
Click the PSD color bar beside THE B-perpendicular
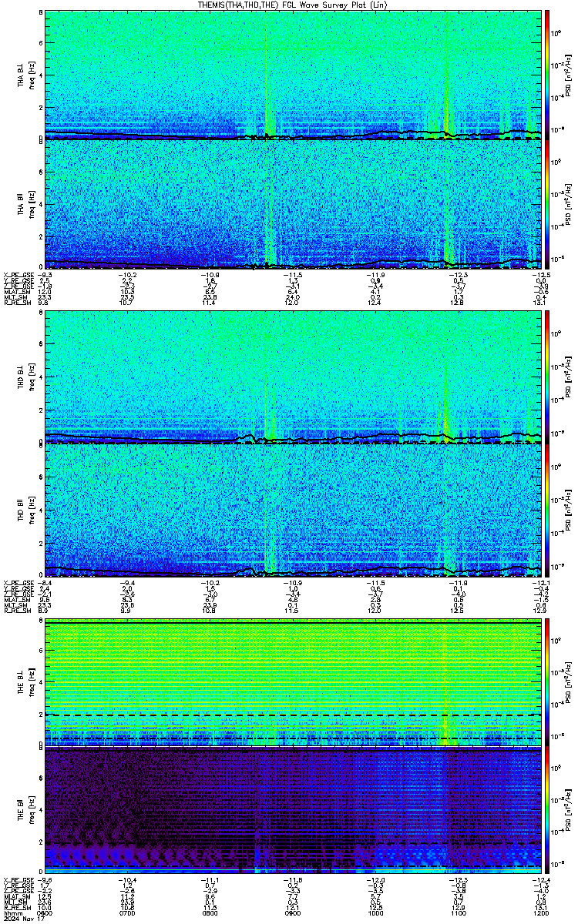tap(547, 682)
